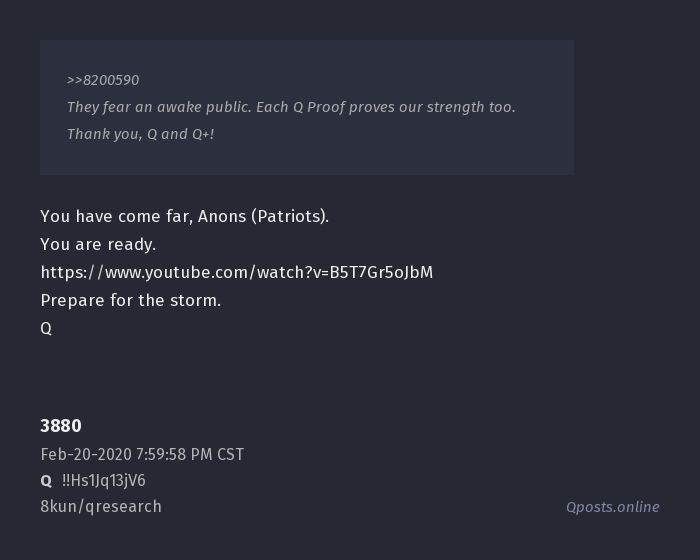700x560 pixels.
Task: Click the "Thank you, Q and Q+!" line
Action: tap(140, 134)
